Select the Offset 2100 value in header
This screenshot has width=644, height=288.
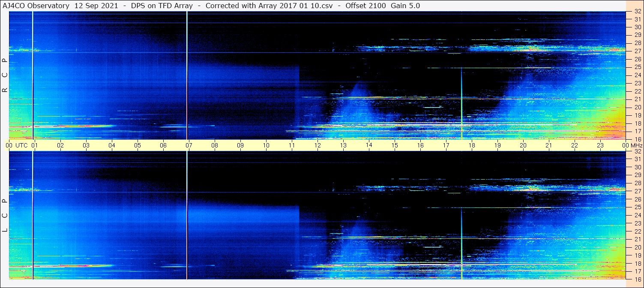coord(365,6)
